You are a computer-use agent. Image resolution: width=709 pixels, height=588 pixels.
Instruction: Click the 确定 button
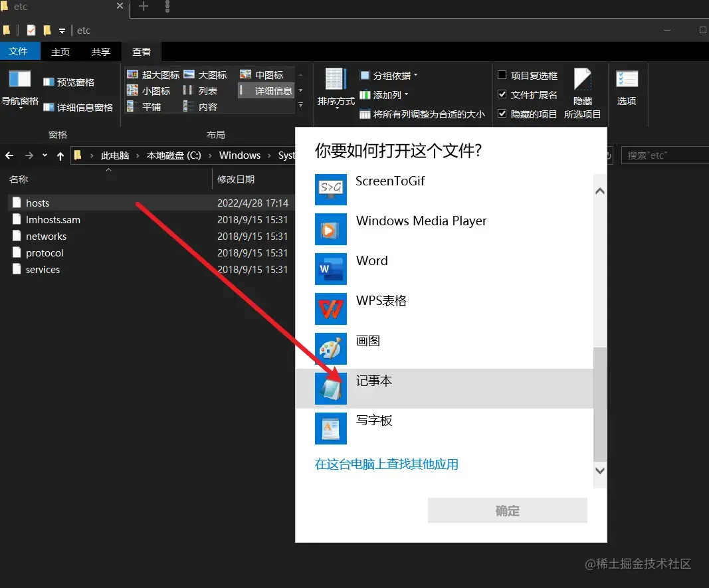508,510
